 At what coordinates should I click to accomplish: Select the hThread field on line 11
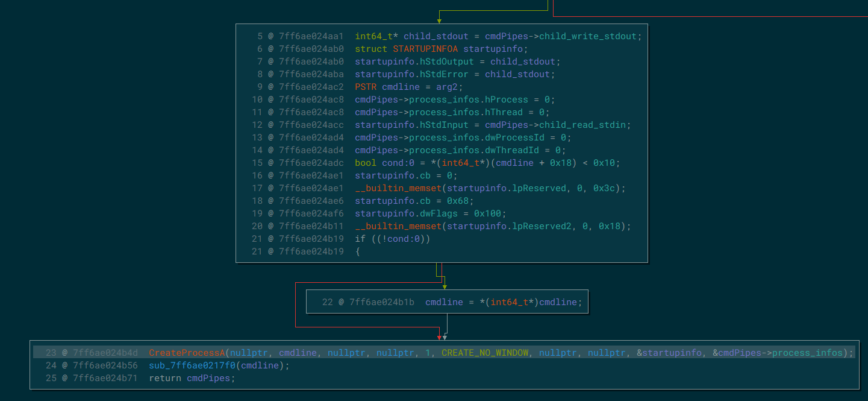[x=504, y=112]
